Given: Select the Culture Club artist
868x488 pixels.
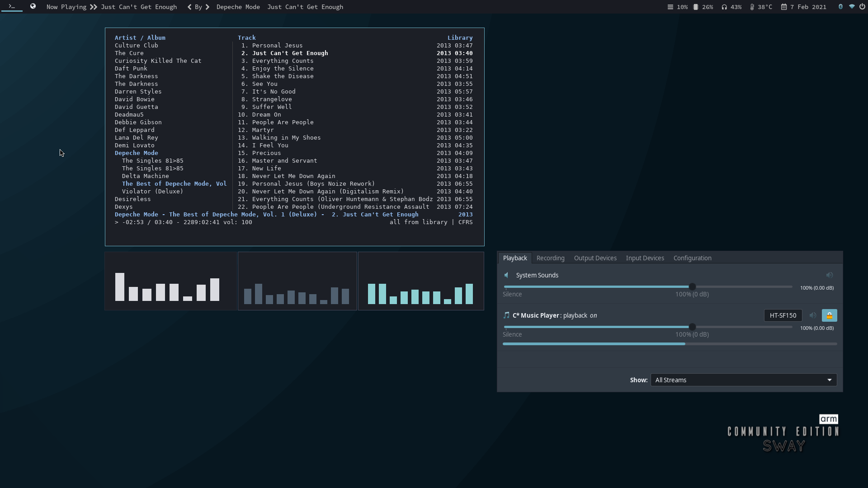Looking at the screenshot, I should 137,46.
